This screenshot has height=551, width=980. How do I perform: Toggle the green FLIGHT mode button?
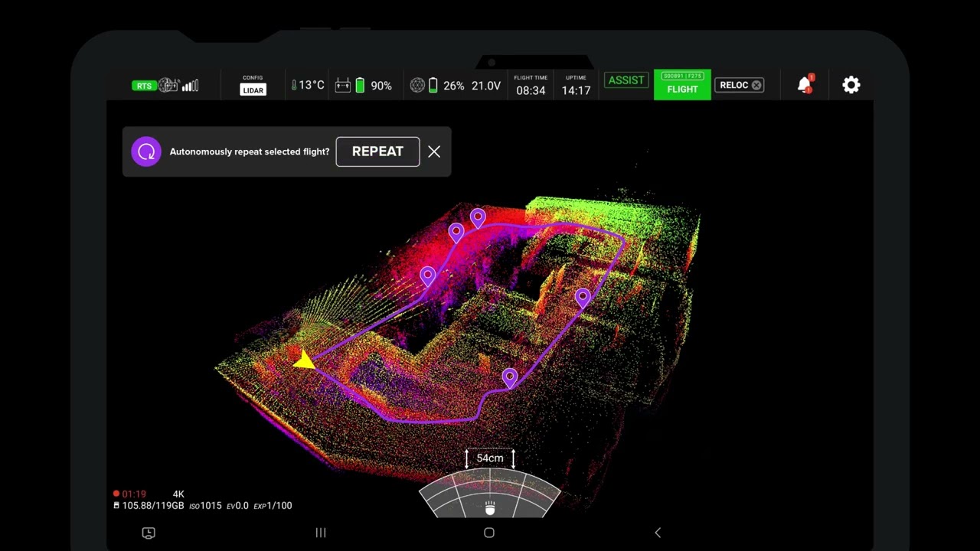(x=682, y=85)
